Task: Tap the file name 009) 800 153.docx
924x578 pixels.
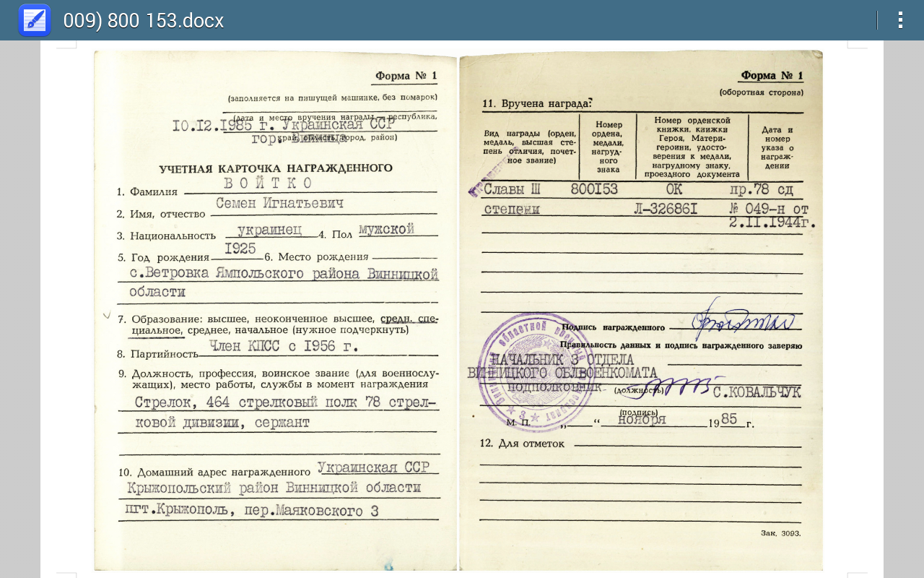Action: tap(144, 20)
